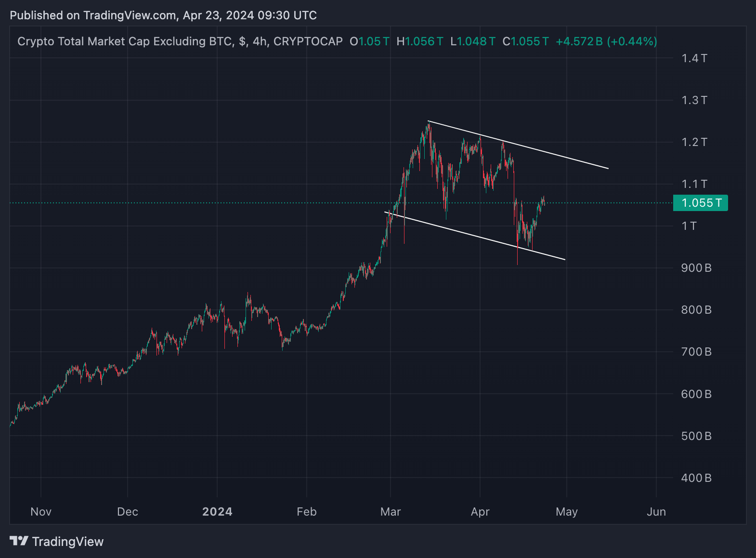Click the current price label 1.055 T
Screen dimensions: 756x558
701,203
